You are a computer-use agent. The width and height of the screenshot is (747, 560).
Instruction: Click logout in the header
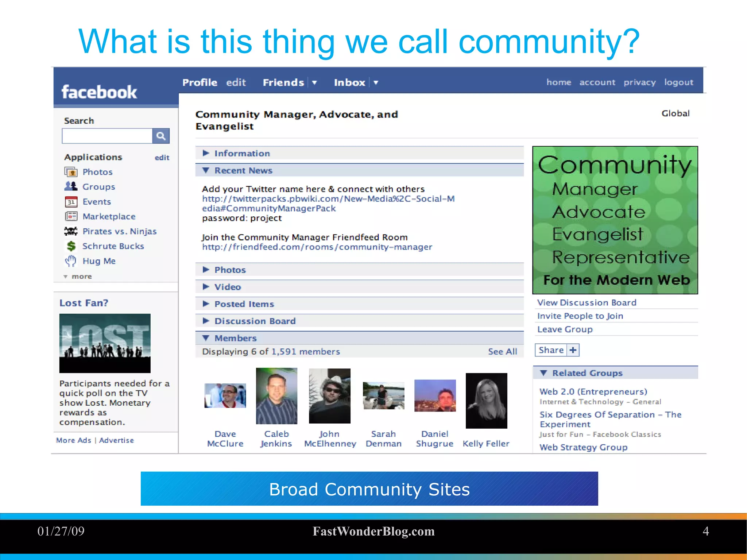tap(679, 82)
